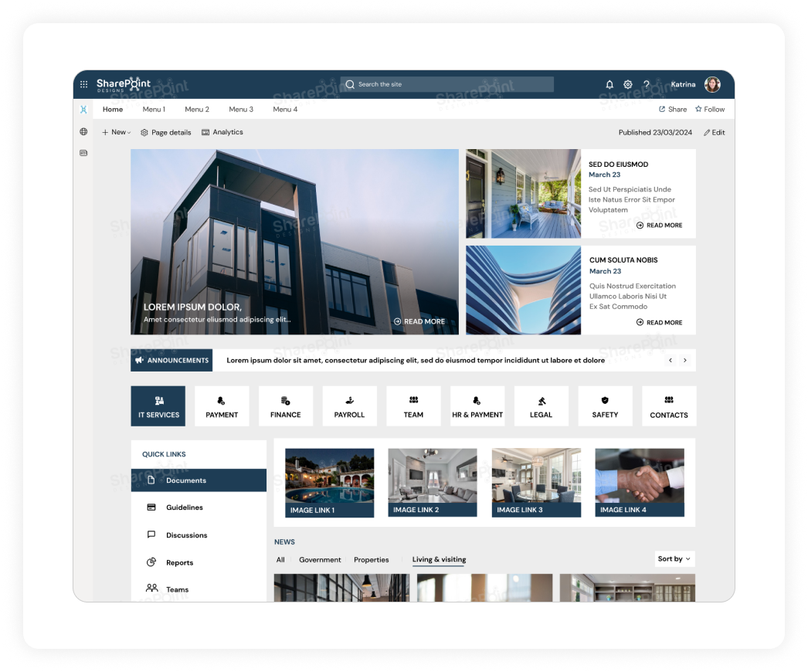Open the settings gear icon
Screen dimensions: 808x672
[x=628, y=84]
